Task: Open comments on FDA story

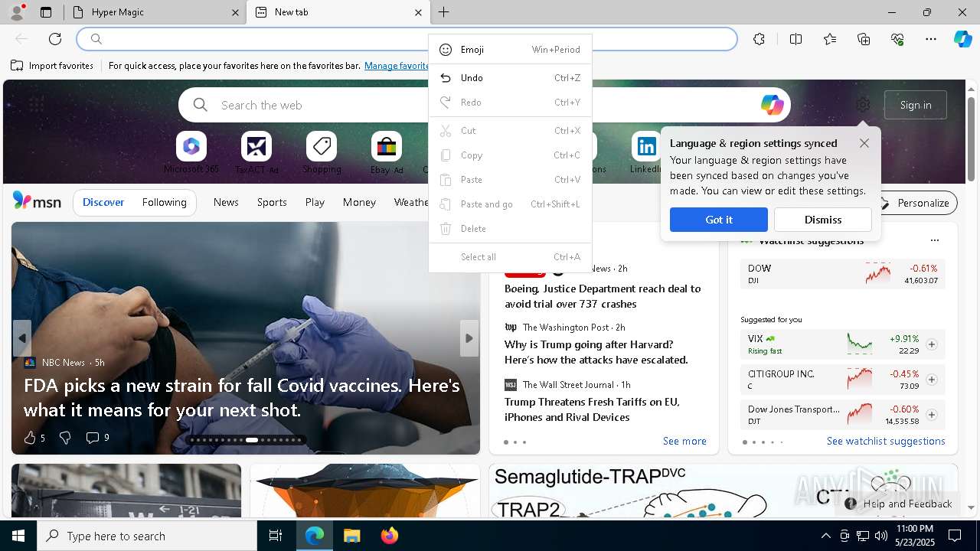Action: (x=97, y=438)
